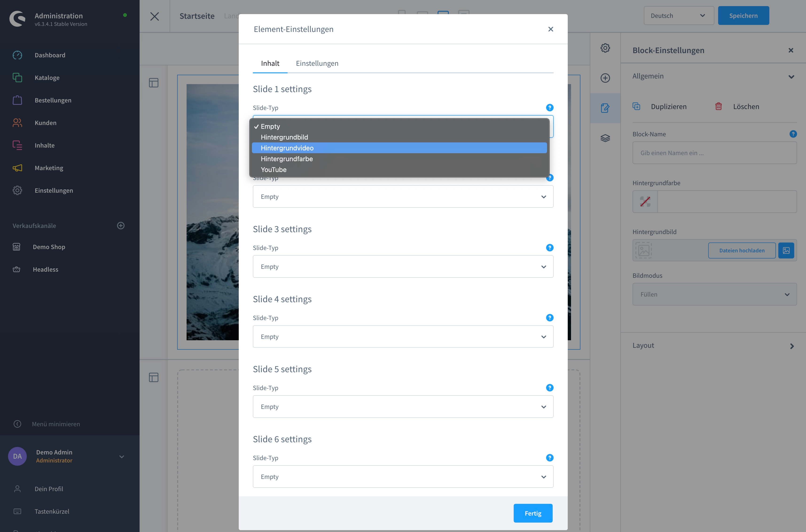
Task: Click the Löschen trash icon
Action: 719,106
